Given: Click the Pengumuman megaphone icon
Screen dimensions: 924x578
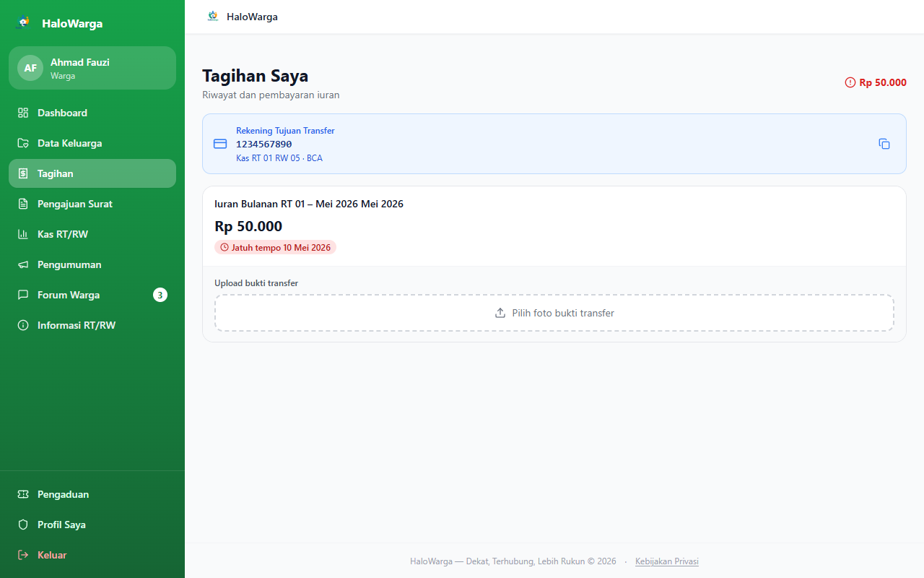Looking at the screenshot, I should [x=23, y=264].
